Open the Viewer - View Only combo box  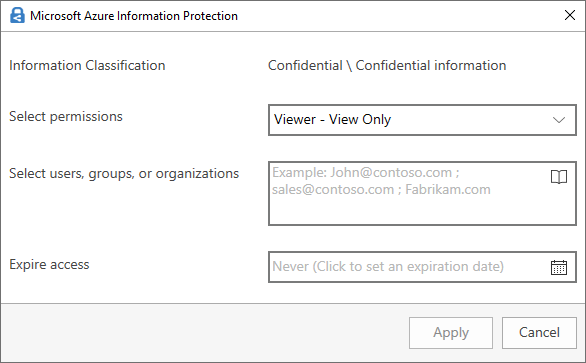point(422,120)
